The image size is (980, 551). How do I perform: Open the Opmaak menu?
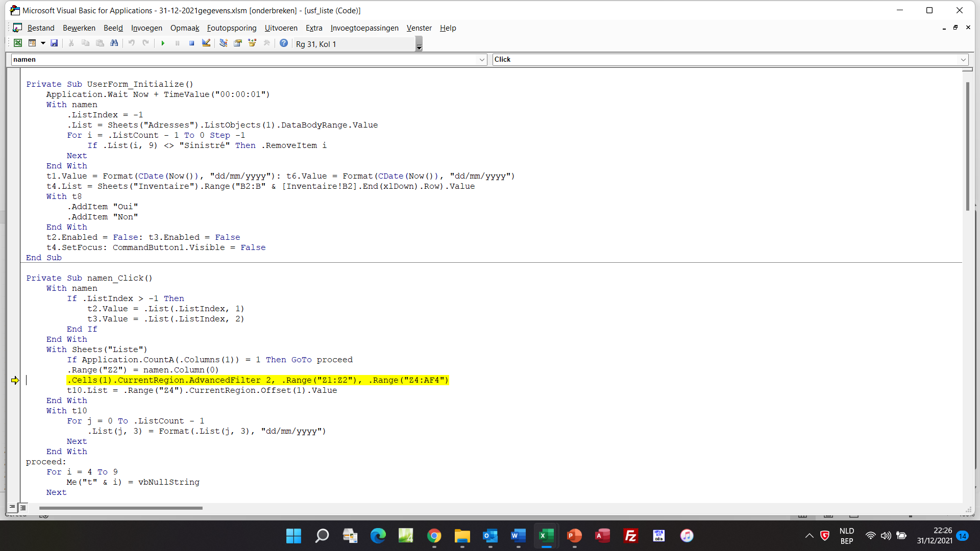(185, 28)
